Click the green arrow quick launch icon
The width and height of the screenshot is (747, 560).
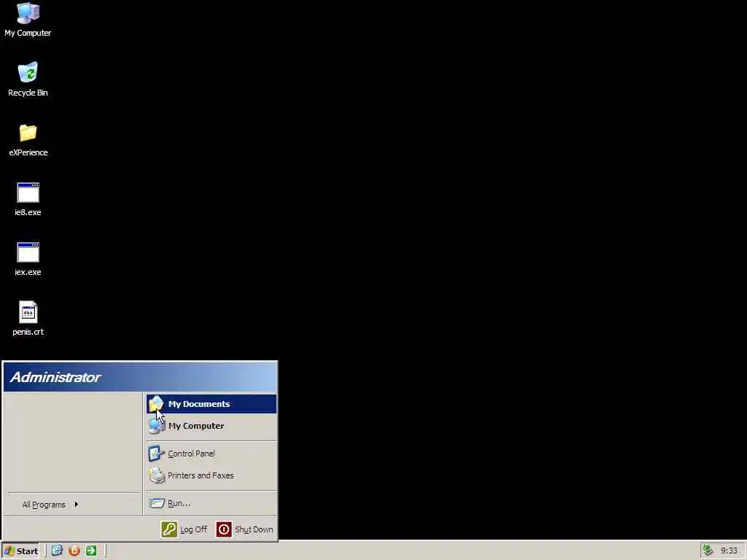[91, 551]
